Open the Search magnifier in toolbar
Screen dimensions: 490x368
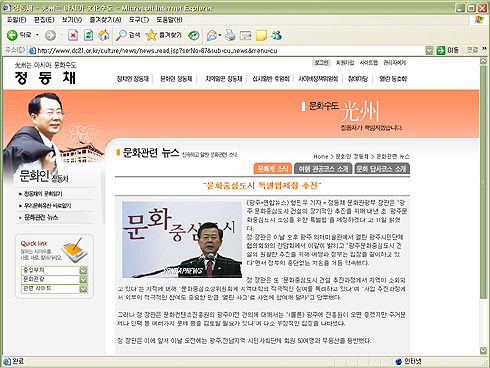coord(121,35)
